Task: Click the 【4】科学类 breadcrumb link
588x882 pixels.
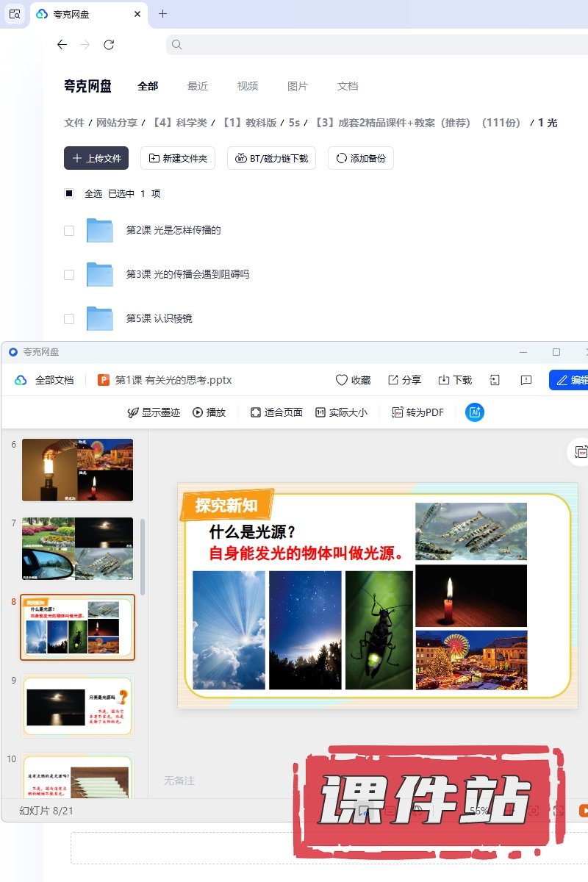Action: [x=179, y=123]
